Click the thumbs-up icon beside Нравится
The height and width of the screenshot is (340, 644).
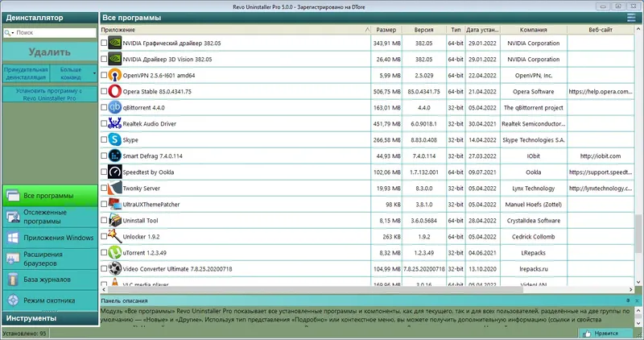pos(587,334)
